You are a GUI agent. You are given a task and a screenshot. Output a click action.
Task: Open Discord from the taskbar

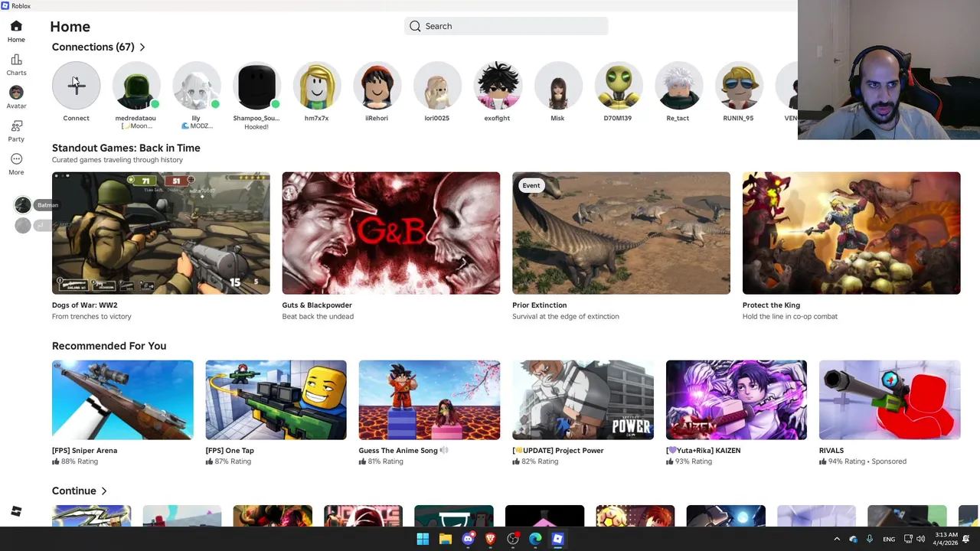[468, 539]
